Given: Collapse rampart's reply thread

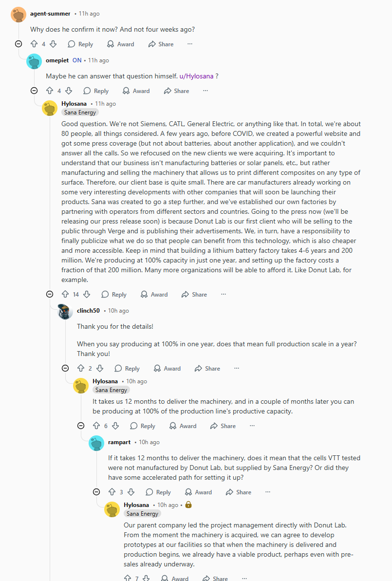Looking at the screenshot, I should point(96,492).
